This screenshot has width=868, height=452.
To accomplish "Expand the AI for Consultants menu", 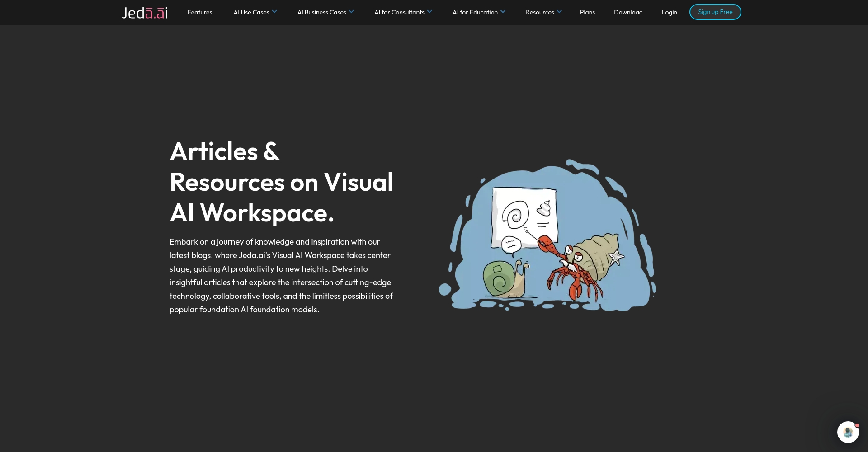I will (399, 12).
